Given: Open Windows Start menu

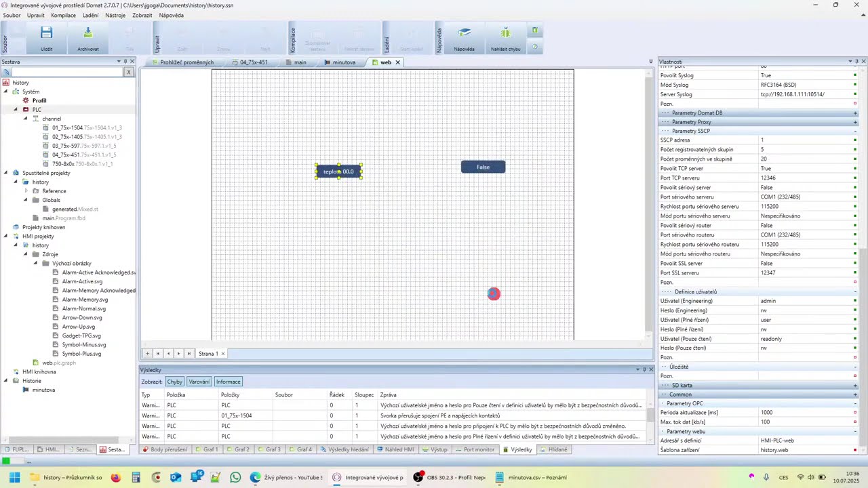Looking at the screenshot, I should coord(14,477).
